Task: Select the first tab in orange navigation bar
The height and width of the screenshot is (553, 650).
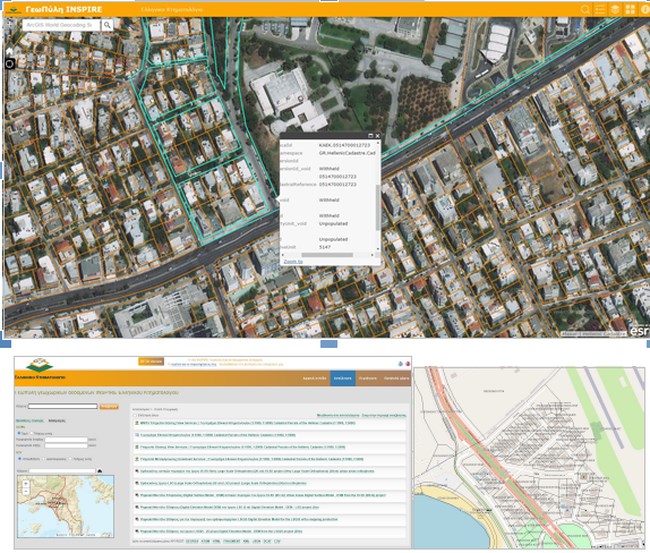Action: (315, 379)
